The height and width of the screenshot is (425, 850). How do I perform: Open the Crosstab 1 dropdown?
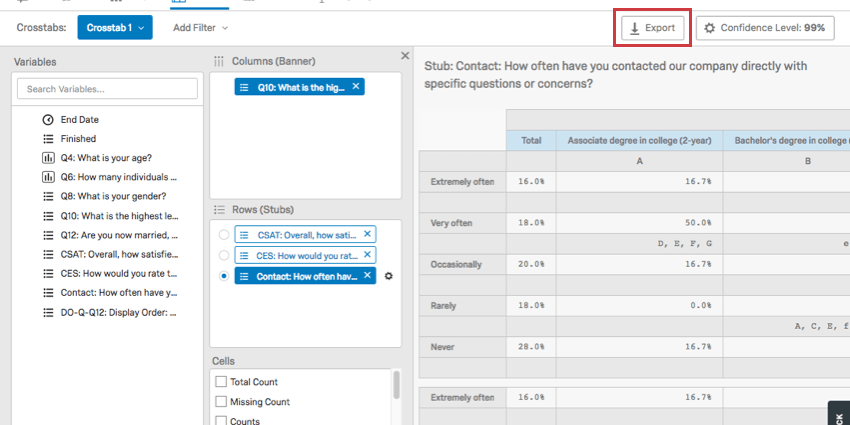tap(114, 28)
